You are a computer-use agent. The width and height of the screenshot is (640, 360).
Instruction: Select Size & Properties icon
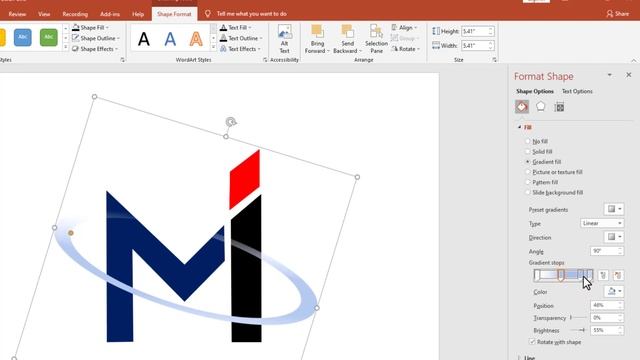(559, 107)
